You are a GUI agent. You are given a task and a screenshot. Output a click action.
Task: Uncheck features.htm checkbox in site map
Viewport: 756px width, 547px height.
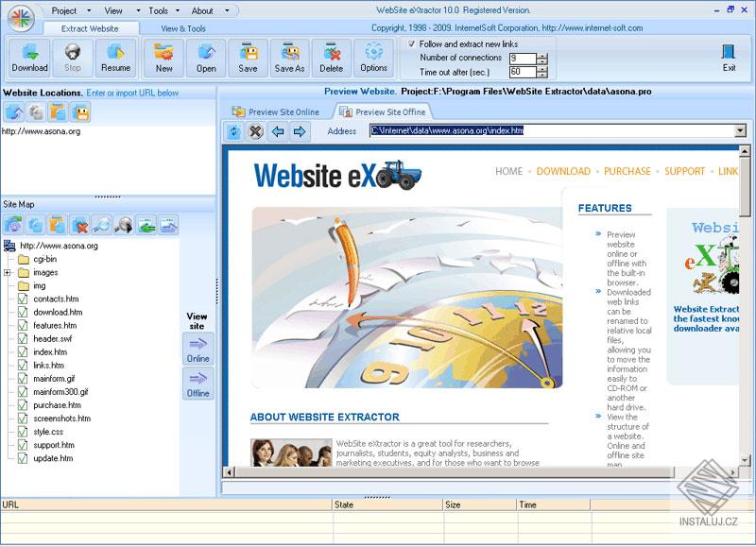(22, 325)
